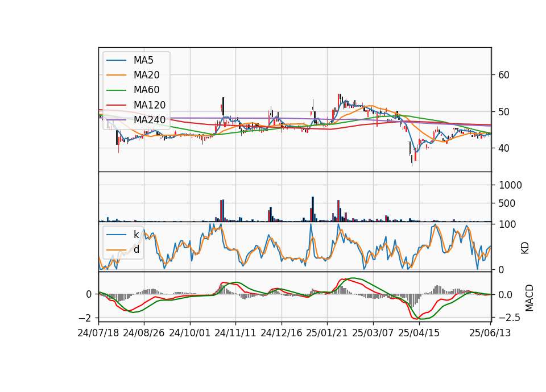Click the 25/03/07 date axis label
Viewport: 546px width, 392px height.
click(373, 333)
